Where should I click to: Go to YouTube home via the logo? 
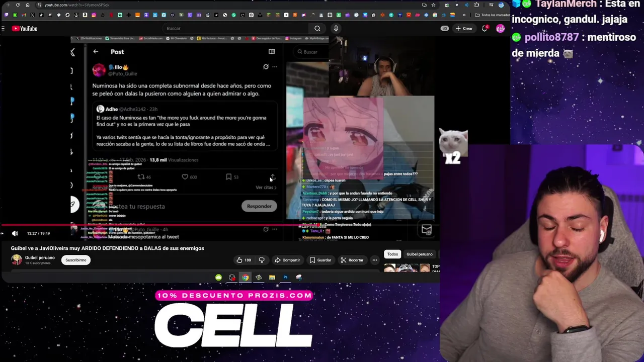(25, 29)
